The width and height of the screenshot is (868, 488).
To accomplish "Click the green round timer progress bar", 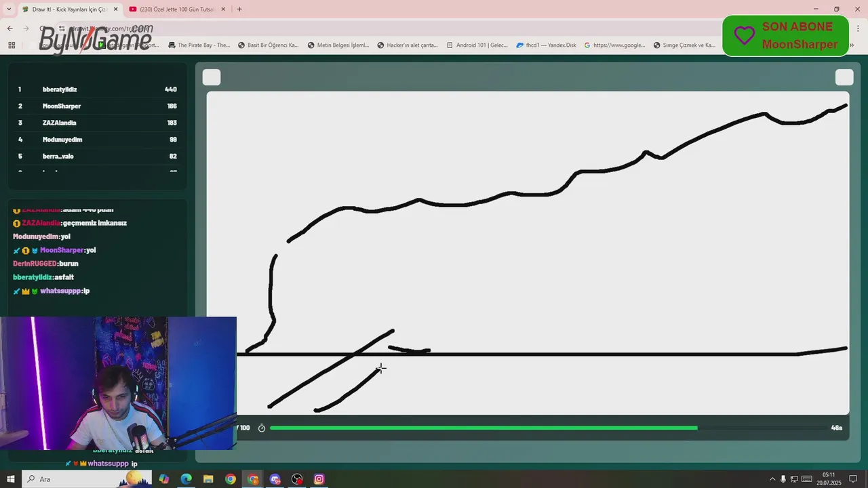I will click(484, 428).
